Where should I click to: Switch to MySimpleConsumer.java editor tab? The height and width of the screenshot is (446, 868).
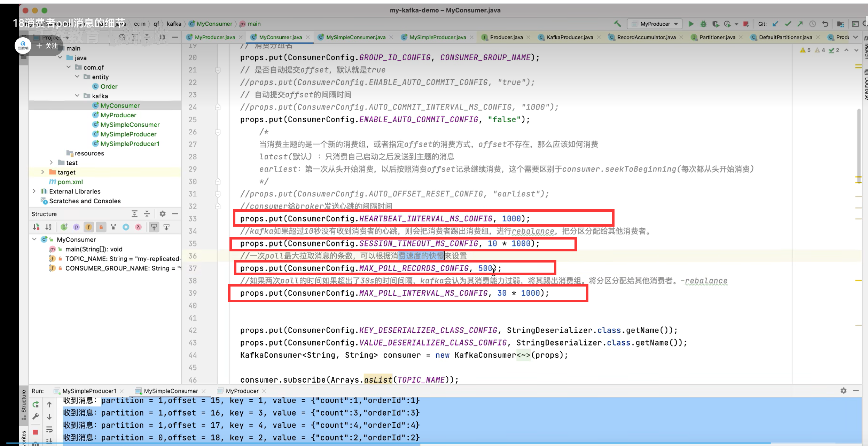click(x=355, y=37)
